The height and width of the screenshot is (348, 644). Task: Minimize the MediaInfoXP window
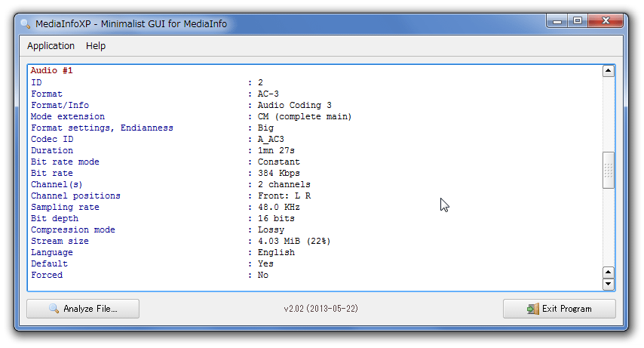click(557, 20)
